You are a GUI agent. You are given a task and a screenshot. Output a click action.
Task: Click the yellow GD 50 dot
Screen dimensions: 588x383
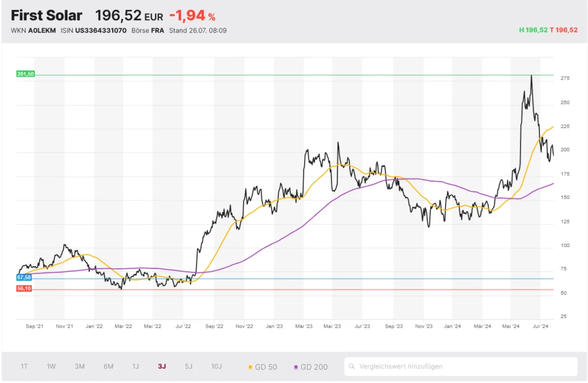coord(250,367)
